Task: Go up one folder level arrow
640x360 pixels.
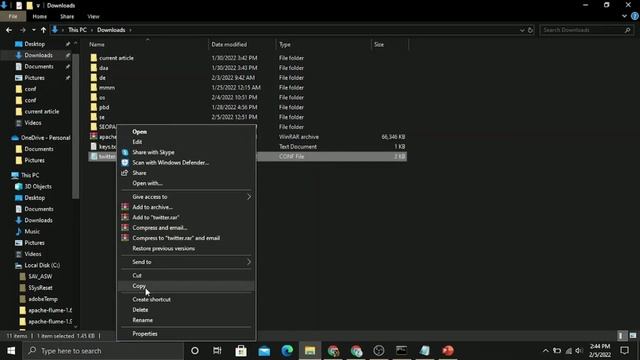Action: (43, 30)
